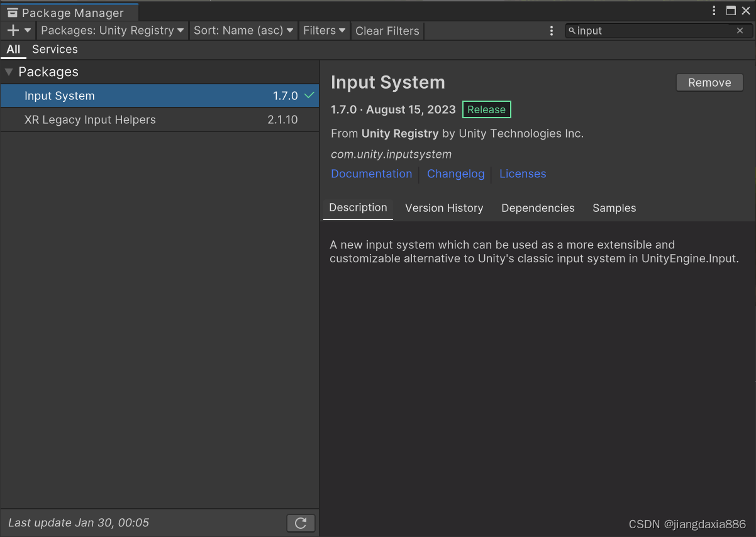Open the Packages: Unity Registry dropdown
The width and height of the screenshot is (756, 537).
click(x=113, y=30)
